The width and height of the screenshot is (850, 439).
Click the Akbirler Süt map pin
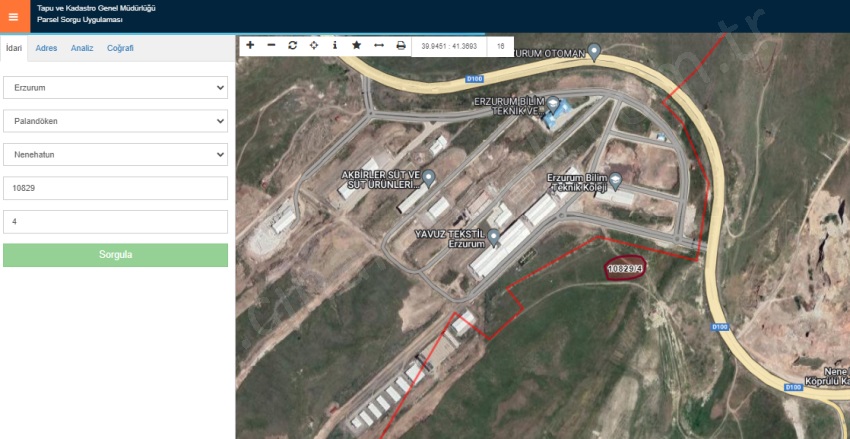coord(429,178)
